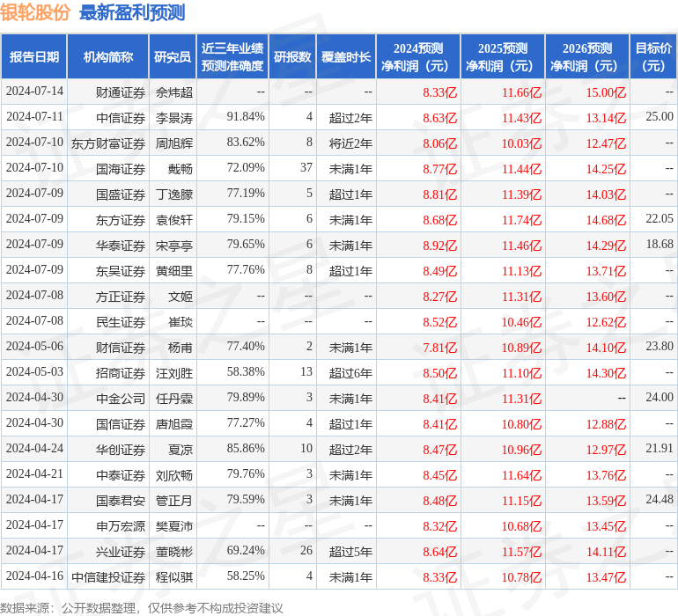Click researcher name 李景涛

(174, 118)
